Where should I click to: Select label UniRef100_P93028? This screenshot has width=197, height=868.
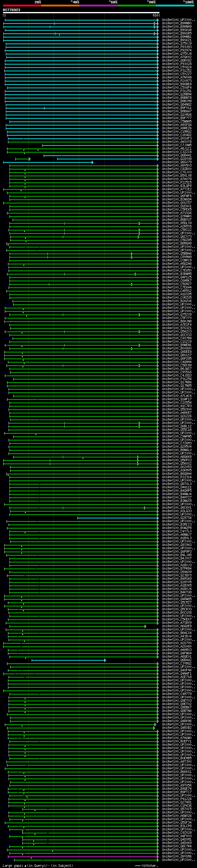[x=176, y=64]
